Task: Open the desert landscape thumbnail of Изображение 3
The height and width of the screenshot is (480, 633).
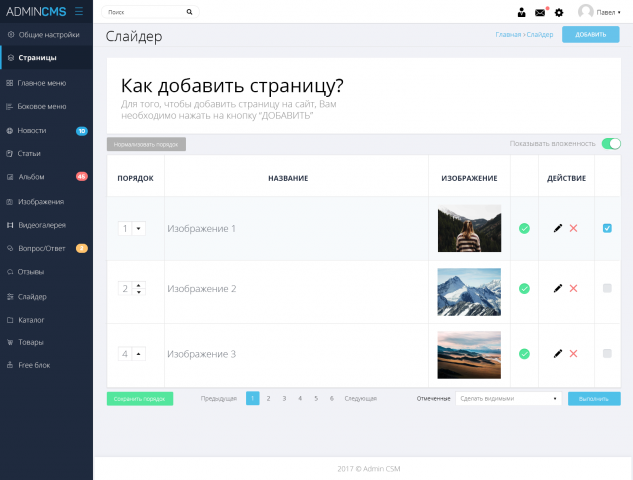Action: (469, 355)
